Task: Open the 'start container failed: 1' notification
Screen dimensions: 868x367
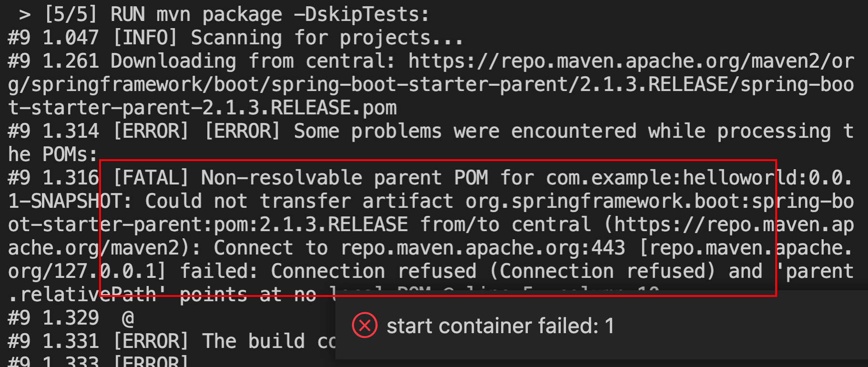Action: tap(602, 325)
